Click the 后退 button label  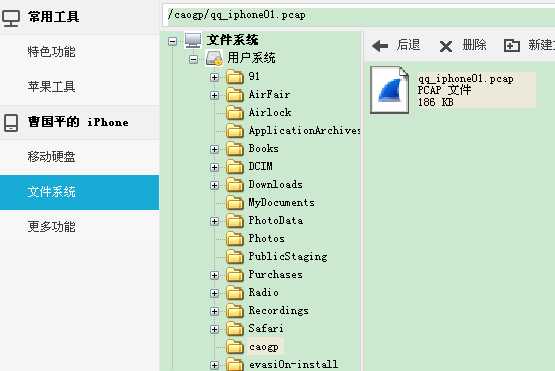click(x=408, y=45)
